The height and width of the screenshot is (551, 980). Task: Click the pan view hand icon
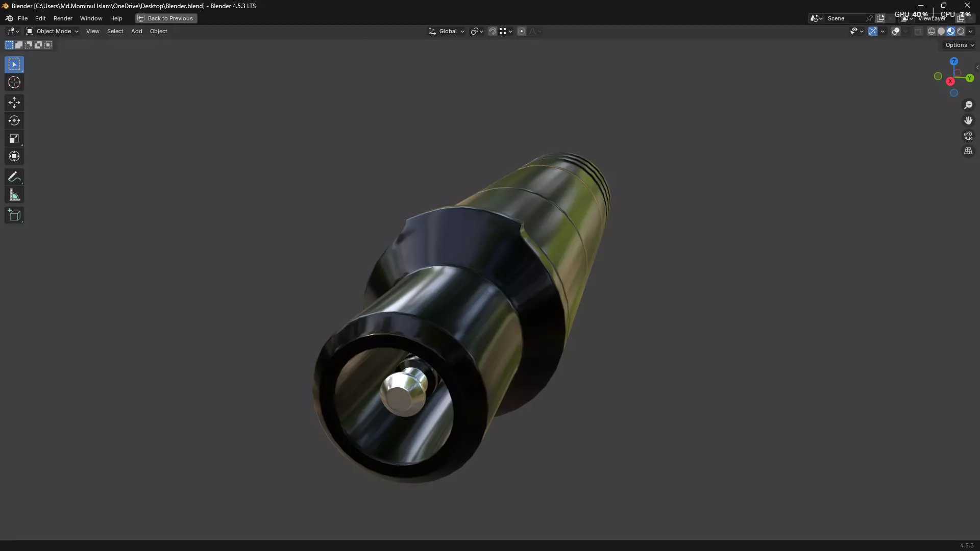(968, 120)
